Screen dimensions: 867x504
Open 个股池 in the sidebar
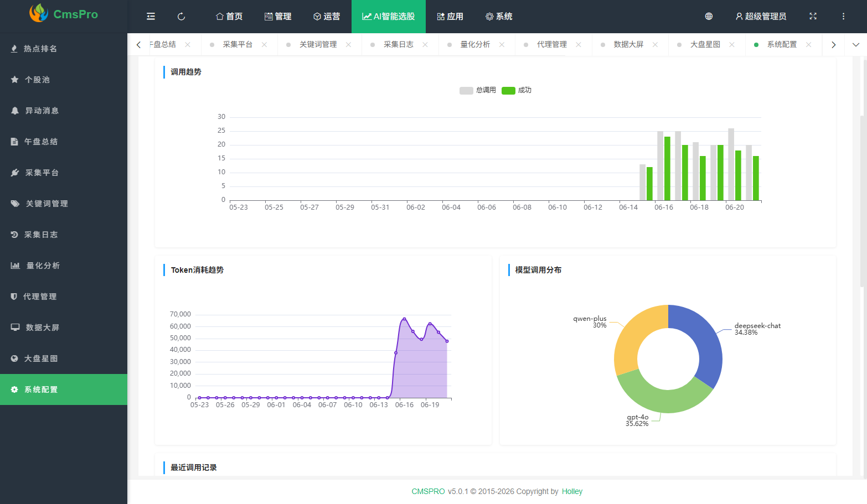point(64,80)
